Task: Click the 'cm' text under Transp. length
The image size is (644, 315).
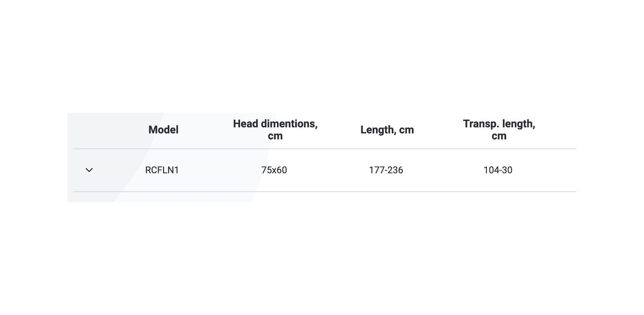Action: point(499,136)
